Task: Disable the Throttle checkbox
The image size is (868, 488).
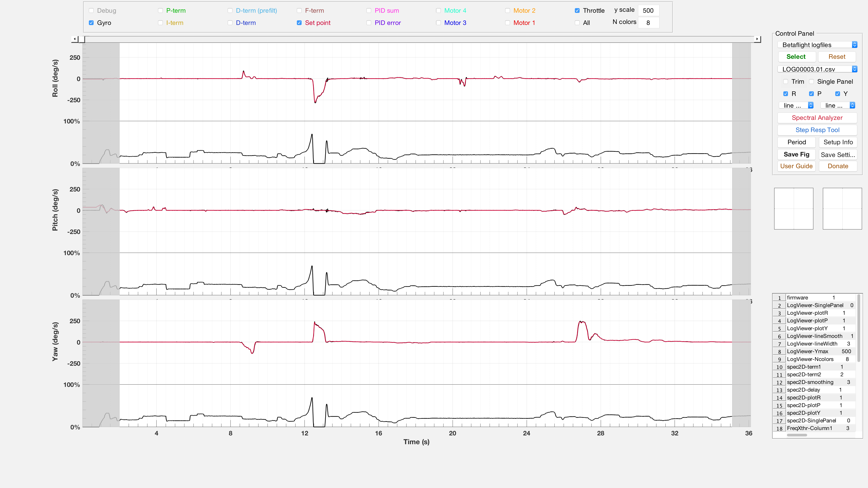Action: coord(577,10)
